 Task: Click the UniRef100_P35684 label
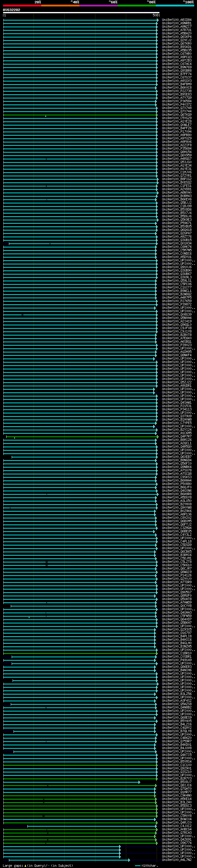point(177,149)
